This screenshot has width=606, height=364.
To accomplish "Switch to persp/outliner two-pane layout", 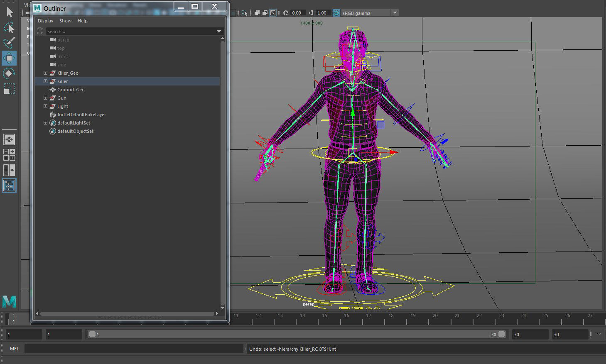I will coord(9,170).
